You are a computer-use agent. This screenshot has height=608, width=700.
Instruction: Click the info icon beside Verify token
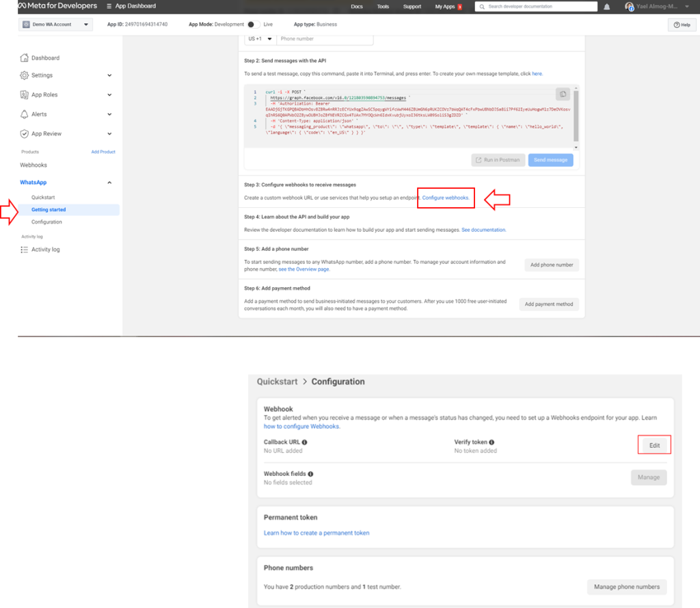pyautogui.click(x=492, y=442)
